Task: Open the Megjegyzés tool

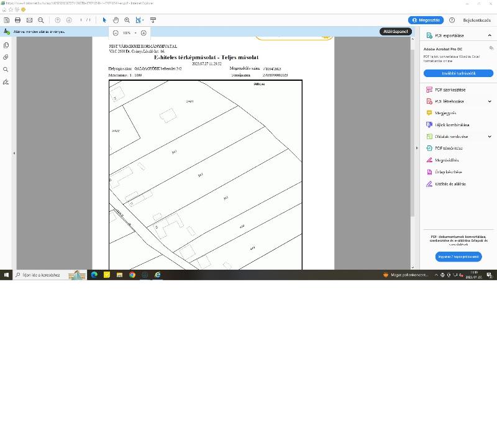Action: (x=445, y=113)
